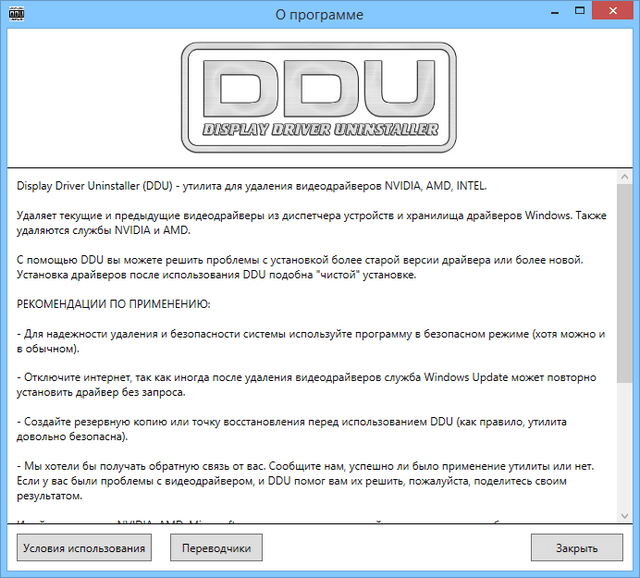Click the window title 'О программе'
640x578 pixels.
click(319, 15)
